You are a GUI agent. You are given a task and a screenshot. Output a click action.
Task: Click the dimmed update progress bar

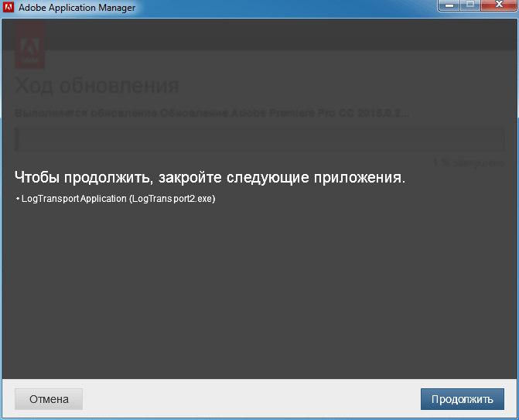pyautogui.click(x=260, y=139)
